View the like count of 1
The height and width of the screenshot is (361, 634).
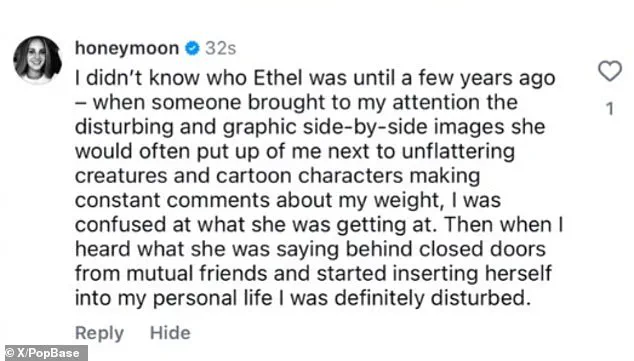(x=610, y=109)
